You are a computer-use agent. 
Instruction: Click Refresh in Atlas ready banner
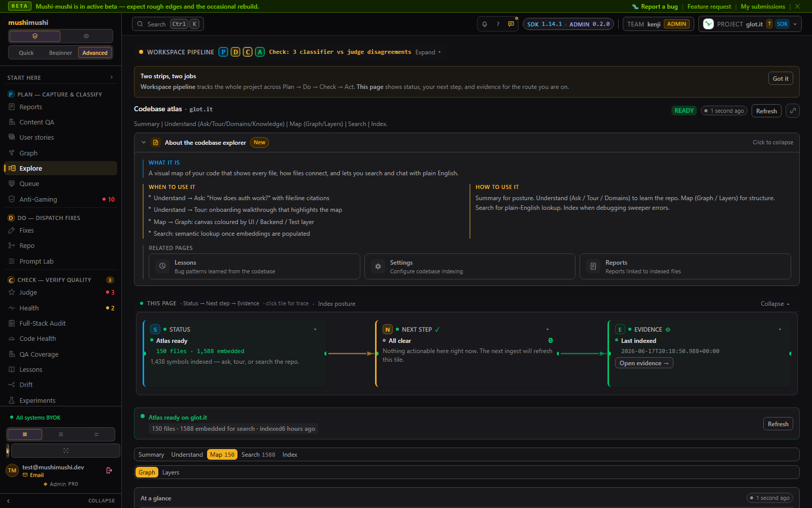778,424
